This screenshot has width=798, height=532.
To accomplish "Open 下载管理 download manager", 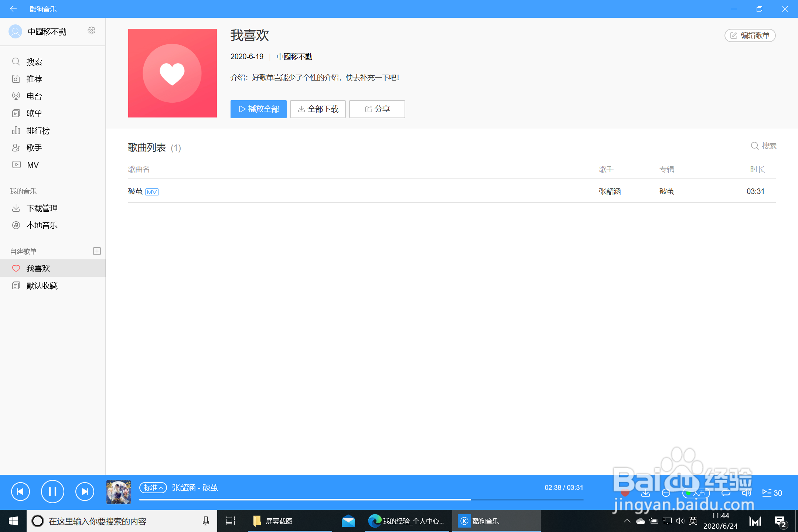I will [x=42, y=208].
